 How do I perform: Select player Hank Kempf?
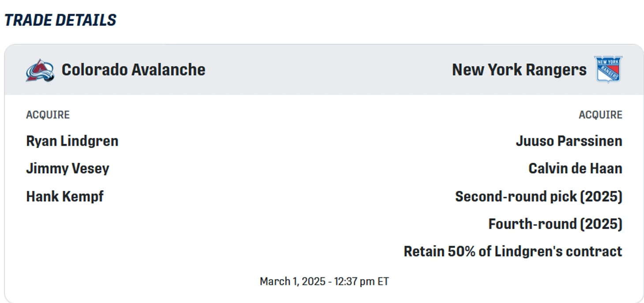point(65,196)
